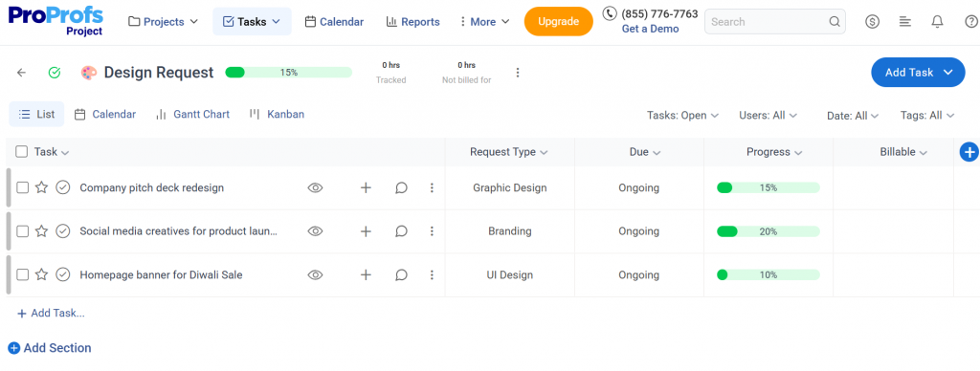Toggle watch eye on Company pitch deck redesign
The image size is (980, 371).
click(315, 187)
